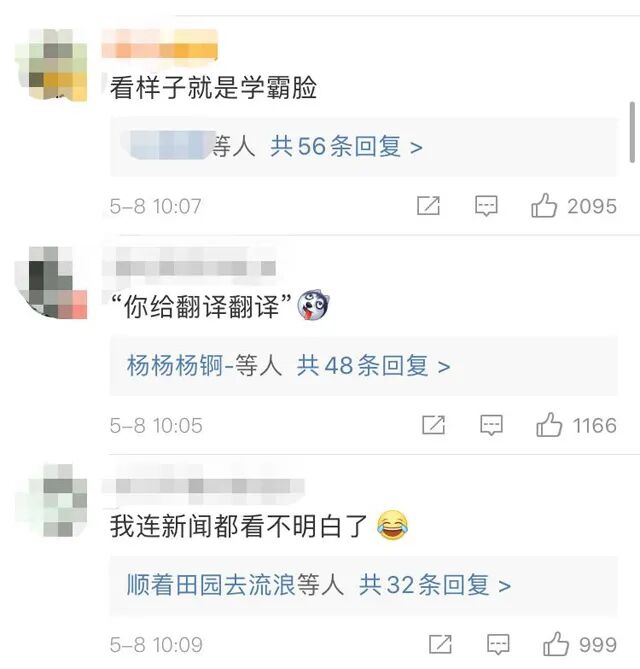Click the husky emoji in the comment
Viewport: 640px width, 669px height.
tap(314, 305)
